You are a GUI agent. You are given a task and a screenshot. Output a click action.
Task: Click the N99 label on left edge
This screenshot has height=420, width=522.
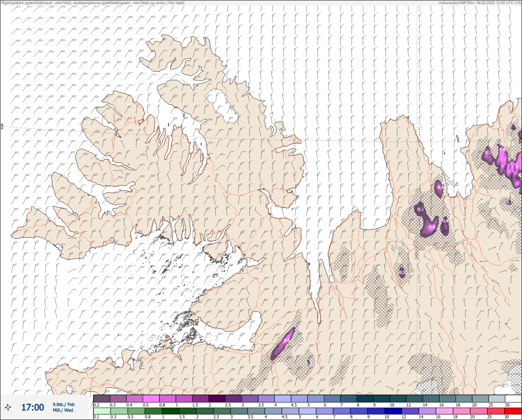[x=2, y=127]
